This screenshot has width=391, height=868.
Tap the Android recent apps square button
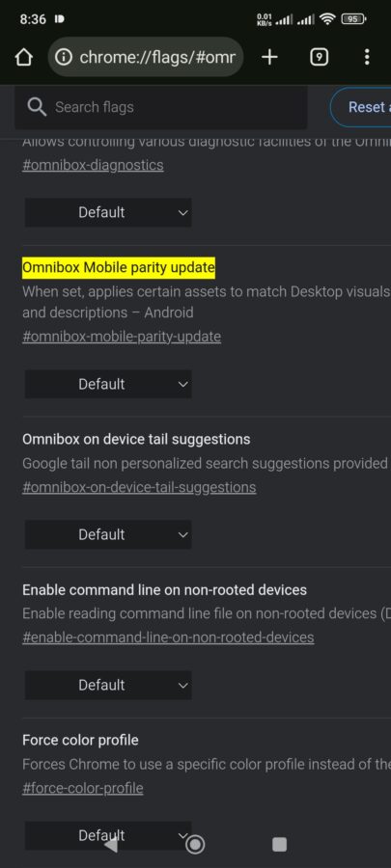pos(280,844)
